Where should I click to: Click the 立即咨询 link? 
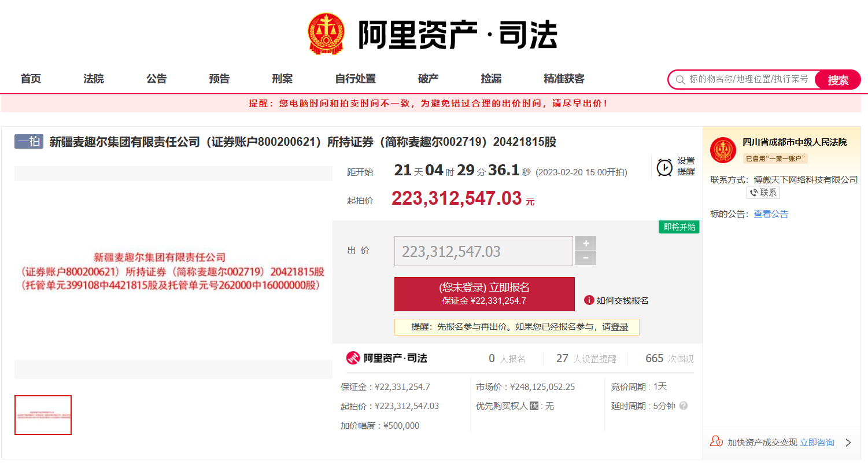[x=817, y=443]
